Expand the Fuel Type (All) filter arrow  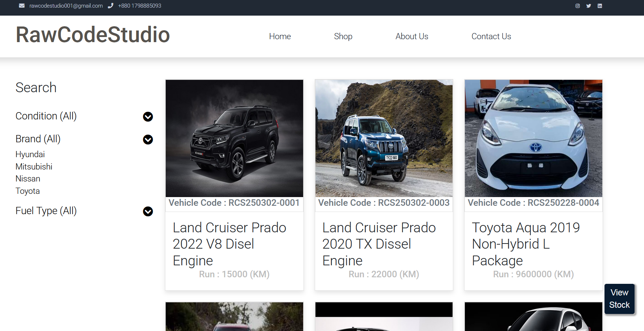(148, 211)
